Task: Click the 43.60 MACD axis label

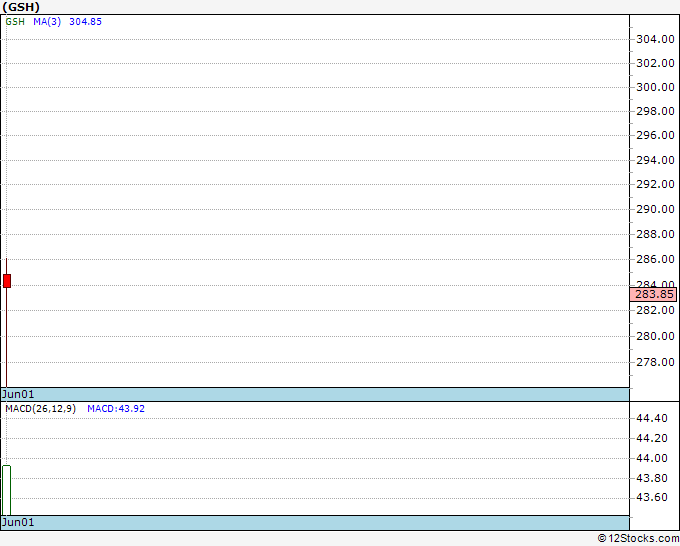Action: (652, 497)
